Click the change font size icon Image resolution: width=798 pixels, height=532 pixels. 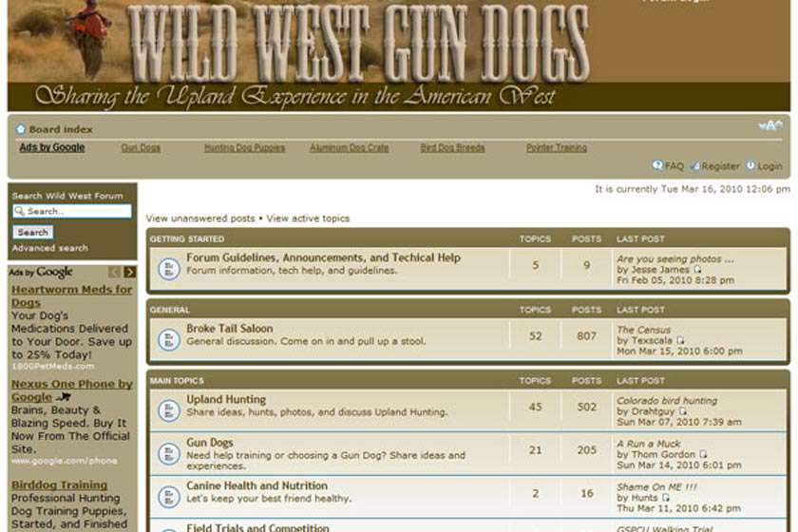769,126
